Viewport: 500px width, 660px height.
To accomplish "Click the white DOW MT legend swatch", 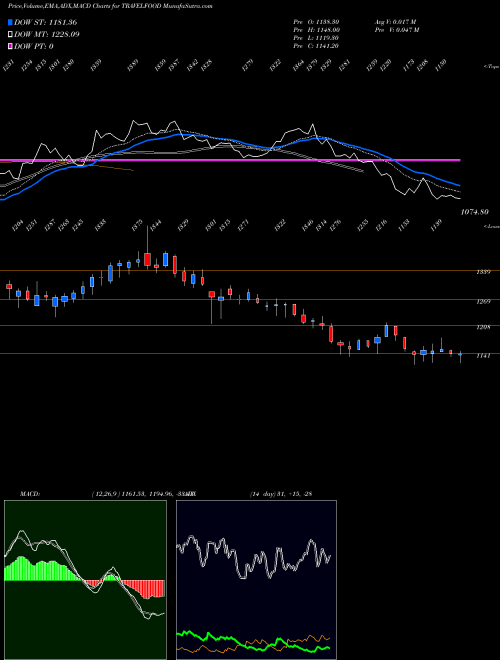I will tap(10, 34).
